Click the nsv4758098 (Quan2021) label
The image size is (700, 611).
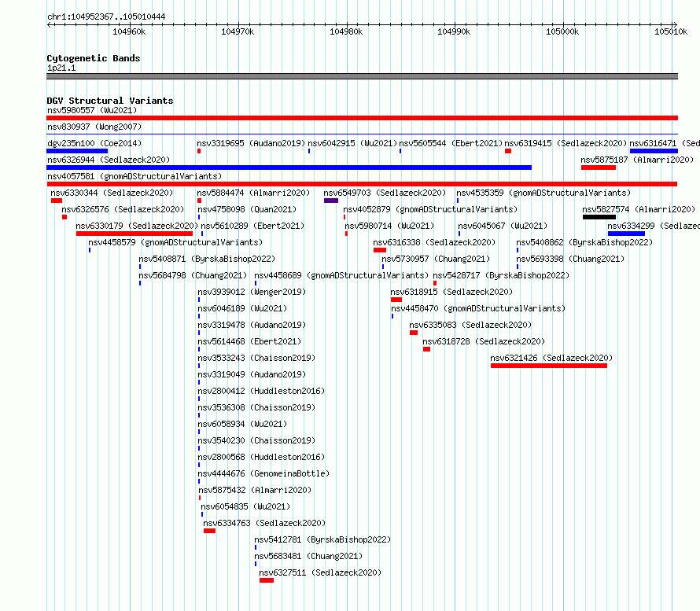pyautogui.click(x=247, y=209)
